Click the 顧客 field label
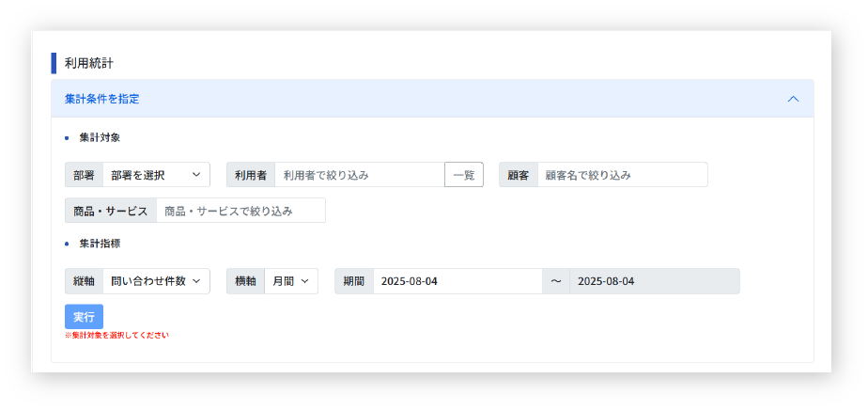The image size is (868, 410). tap(519, 175)
